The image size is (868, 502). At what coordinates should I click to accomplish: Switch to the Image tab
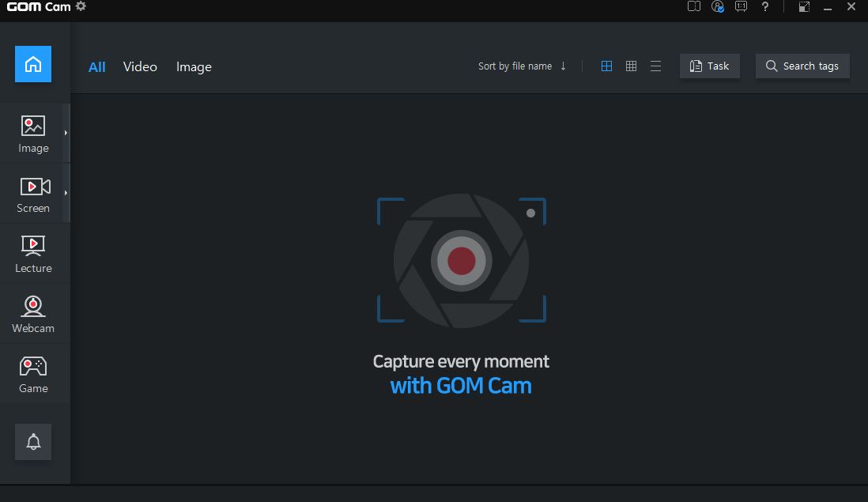coord(194,67)
